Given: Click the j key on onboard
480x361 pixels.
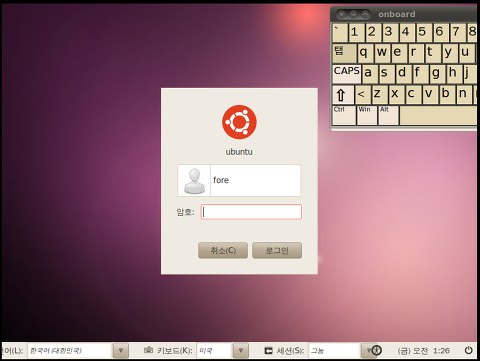Looking at the screenshot, I should tap(470, 74).
